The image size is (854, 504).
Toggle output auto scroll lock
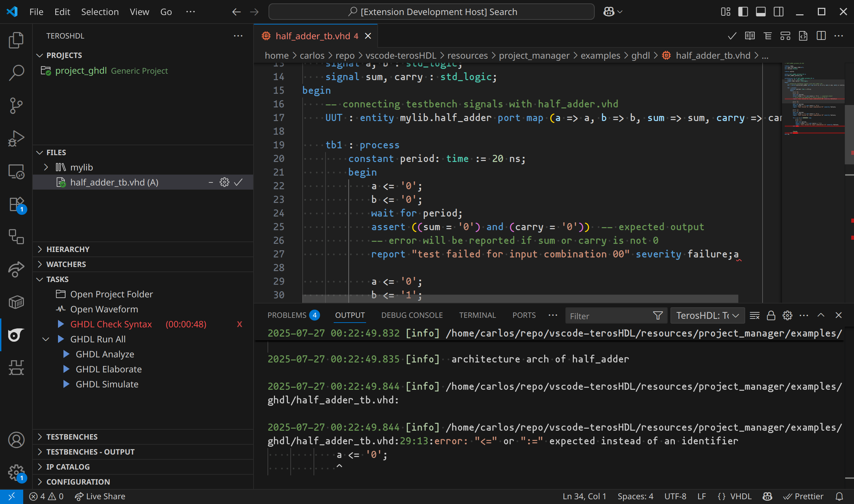pos(771,315)
